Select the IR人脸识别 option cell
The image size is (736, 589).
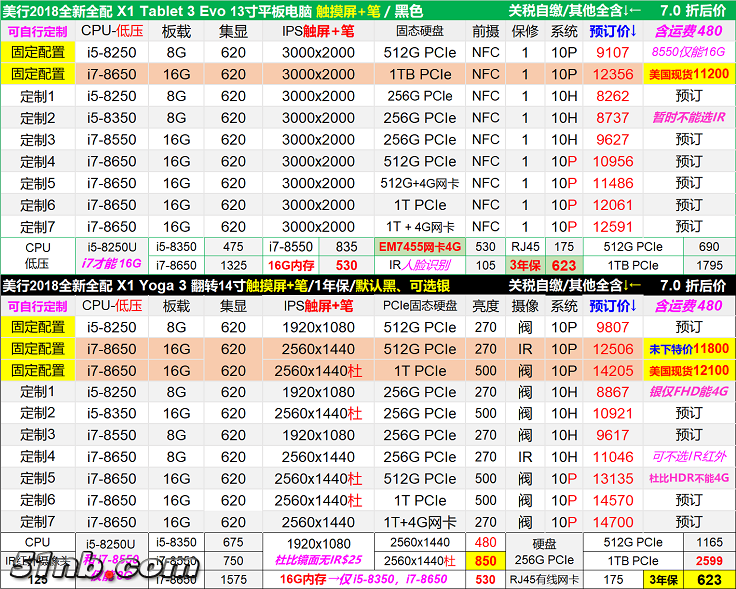click(420, 265)
